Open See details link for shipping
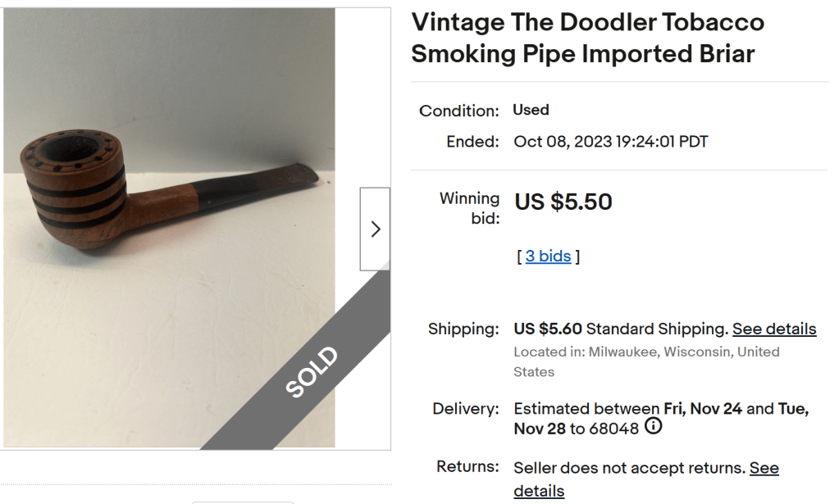This screenshot has width=839, height=504. click(774, 329)
